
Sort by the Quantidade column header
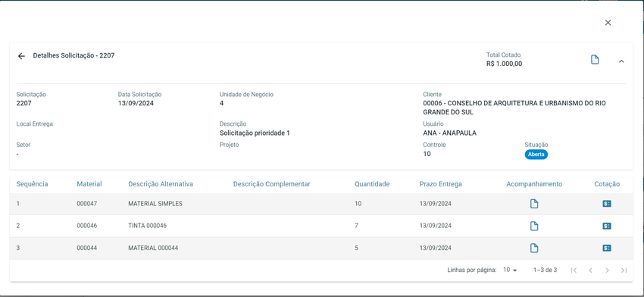tap(372, 184)
